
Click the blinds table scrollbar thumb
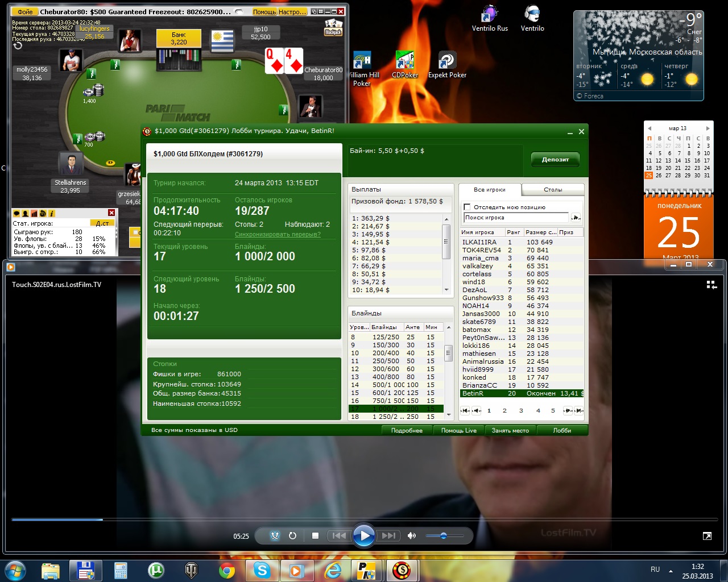pos(448,352)
